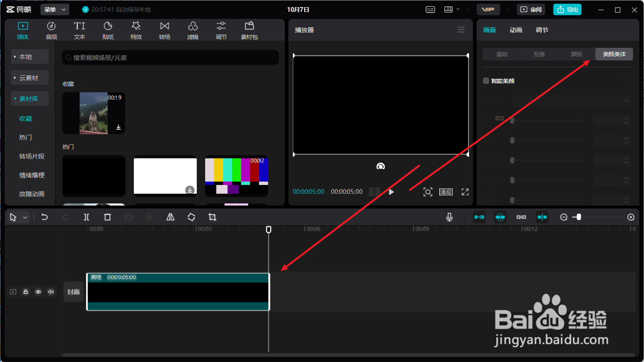Image resolution: width=644 pixels, height=362 pixels.
Task: Switch to the 调节 tab in right panel
Action: coord(542,30)
